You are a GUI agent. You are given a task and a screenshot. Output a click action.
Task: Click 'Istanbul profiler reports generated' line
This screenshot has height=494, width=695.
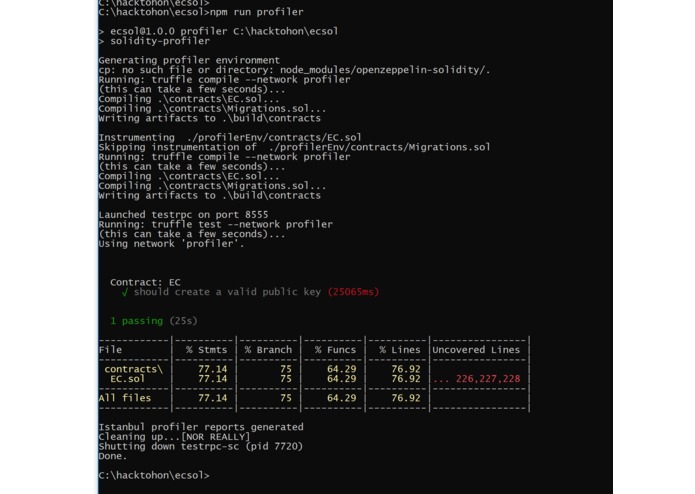point(201,427)
